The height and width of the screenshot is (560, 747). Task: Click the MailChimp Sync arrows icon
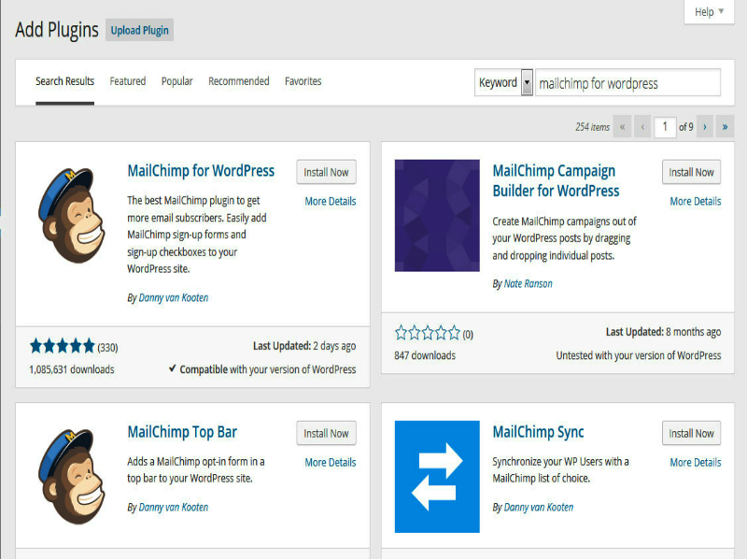tap(437, 477)
